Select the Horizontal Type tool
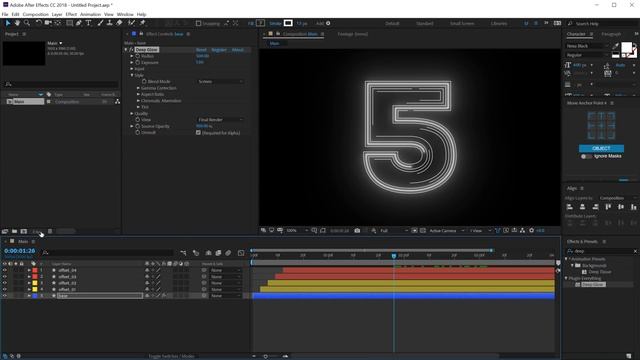This screenshot has width=640, height=360. tap(89, 23)
